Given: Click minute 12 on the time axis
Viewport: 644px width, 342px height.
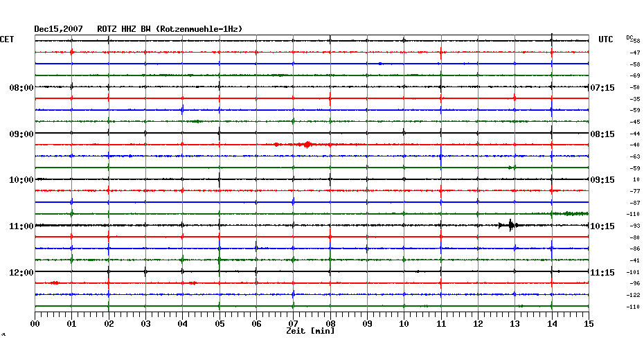Looking at the screenshot, I should (478, 324).
